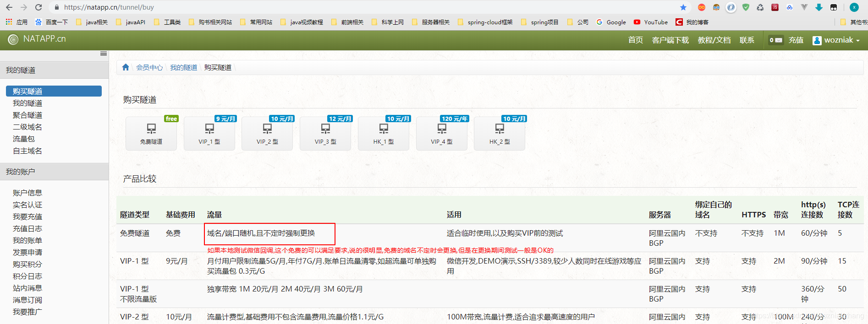This screenshot has width=868, height=324.
Task: Open the 其他书签 folder at bookmarks bar end
Action: click(x=854, y=22)
